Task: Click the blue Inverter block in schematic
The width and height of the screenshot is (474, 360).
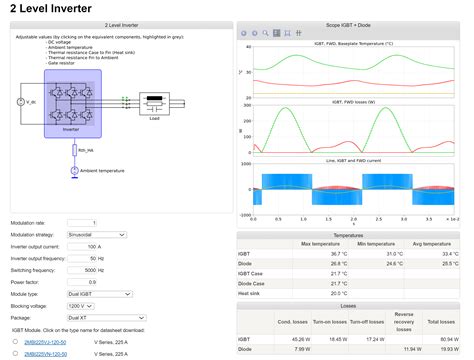Action: click(x=73, y=104)
